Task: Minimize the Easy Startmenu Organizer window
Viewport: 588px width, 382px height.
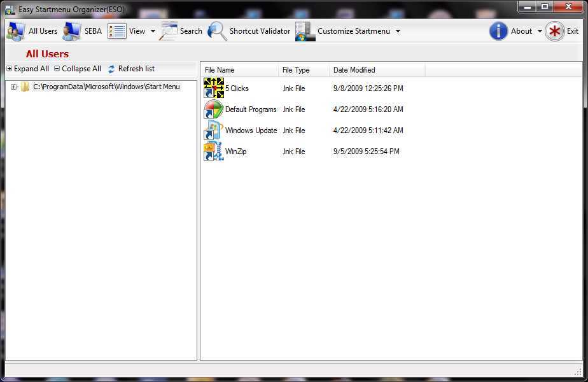Action: point(528,6)
